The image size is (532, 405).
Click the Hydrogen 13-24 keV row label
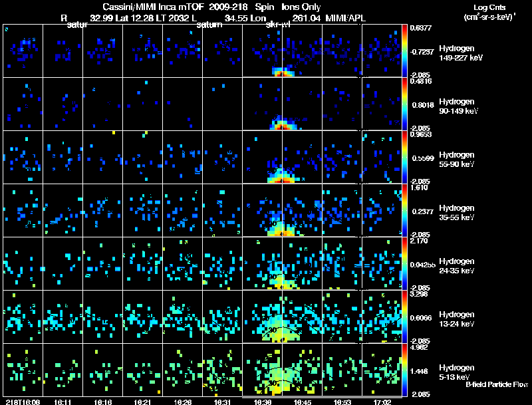457,319
